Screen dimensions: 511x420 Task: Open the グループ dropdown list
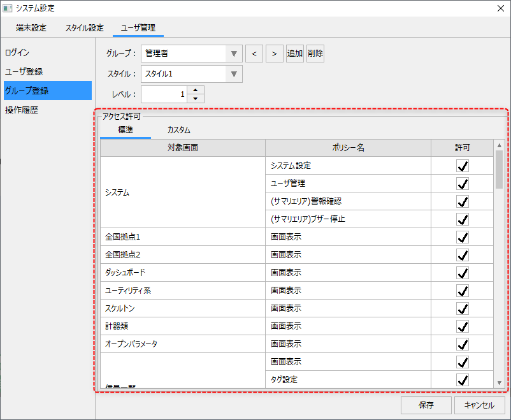pyautogui.click(x=234, y=54)
